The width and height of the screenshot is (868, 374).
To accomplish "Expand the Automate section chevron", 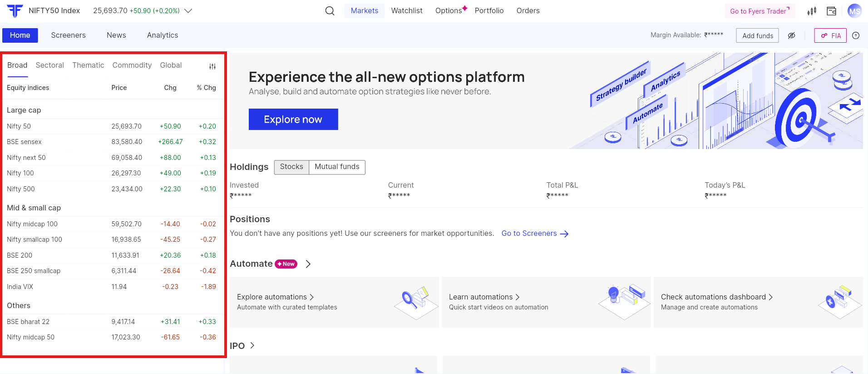I will click(x=308, y=264).
